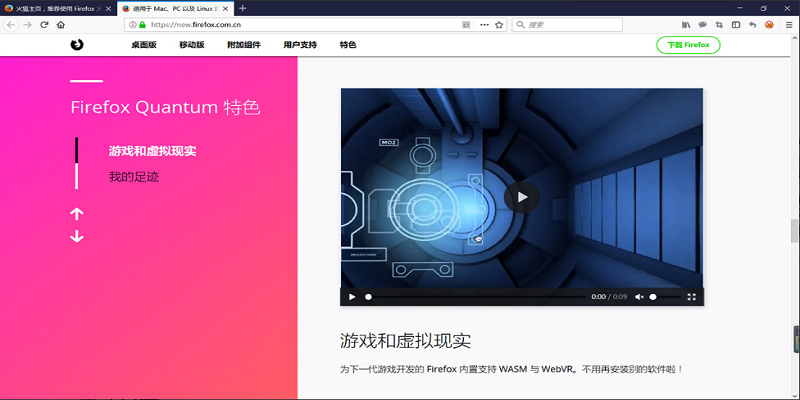Click the Reload page button
800x400 pixels.
(x=44, y=24)
